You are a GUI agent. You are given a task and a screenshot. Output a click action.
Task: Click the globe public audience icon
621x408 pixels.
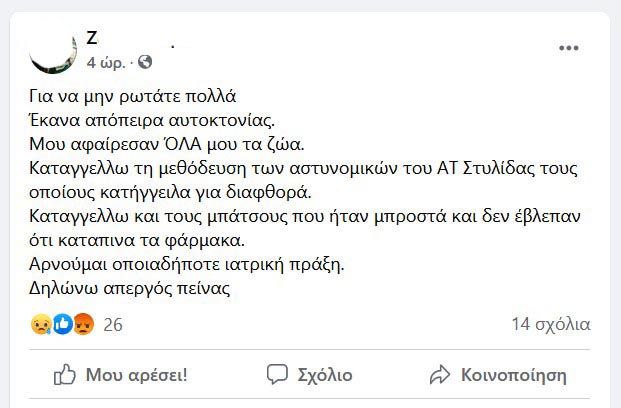click(x=145, y=62)
